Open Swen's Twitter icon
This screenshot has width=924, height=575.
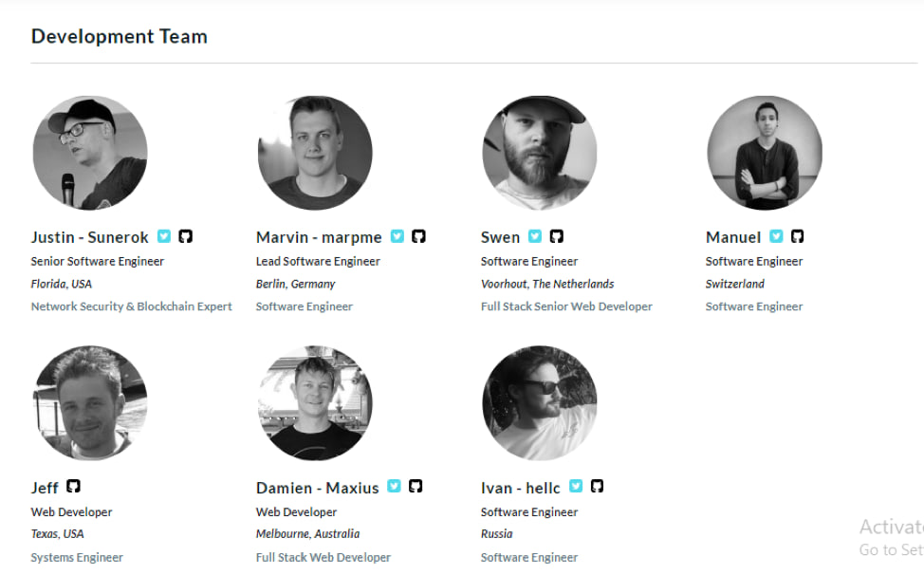point(535,236)
